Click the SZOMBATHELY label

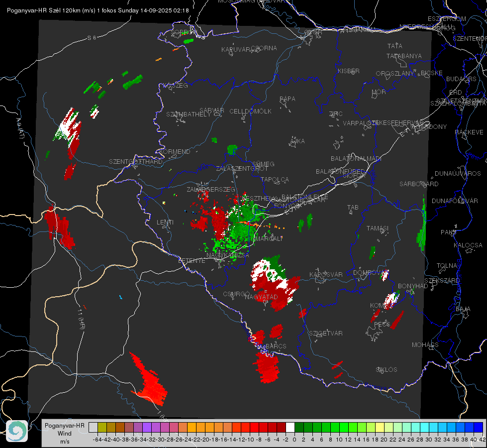tap(189, 114)
